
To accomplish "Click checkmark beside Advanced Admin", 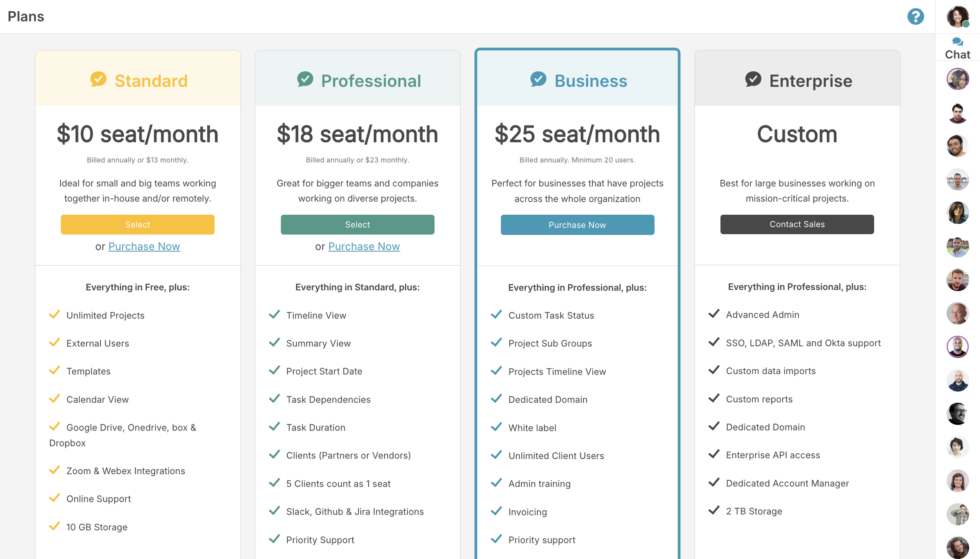I will tap(714, 314).
